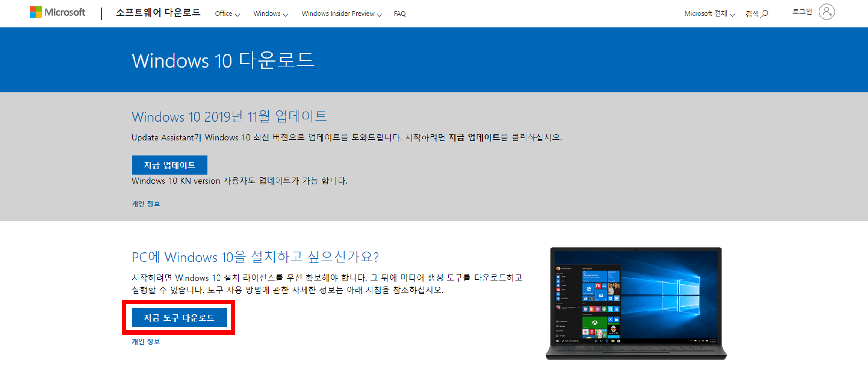Open the FAQ page
868x380 pixels.
tap(400, 14)
